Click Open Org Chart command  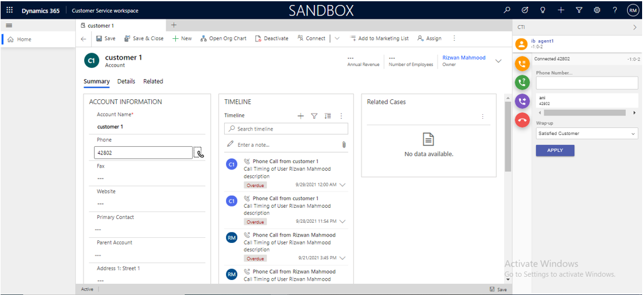point(223,38)
